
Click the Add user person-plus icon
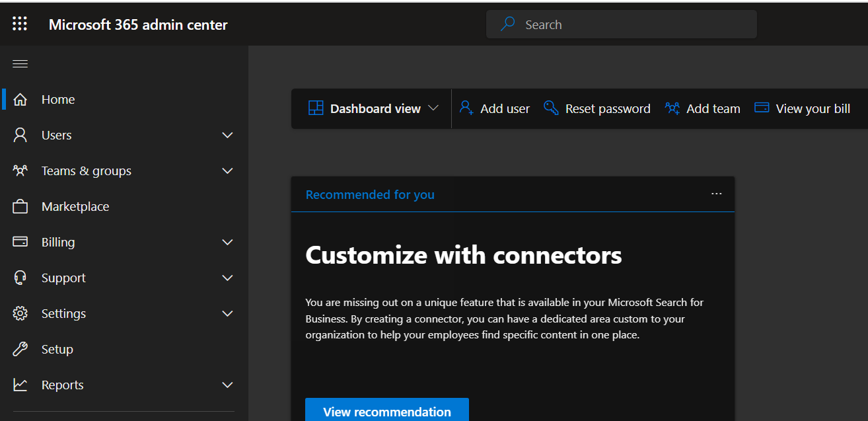coord(466,108)
